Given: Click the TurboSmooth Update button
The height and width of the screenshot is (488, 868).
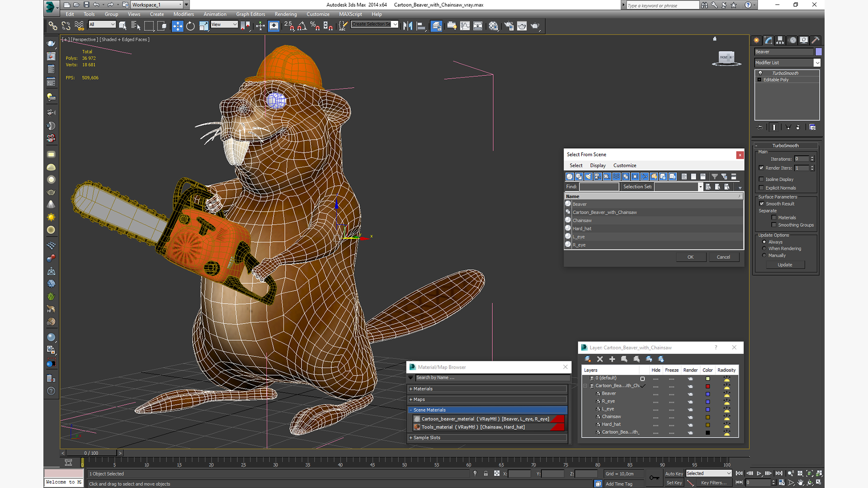Looking at the screenshot, I should pyautogui.click(x=785, y=265).
